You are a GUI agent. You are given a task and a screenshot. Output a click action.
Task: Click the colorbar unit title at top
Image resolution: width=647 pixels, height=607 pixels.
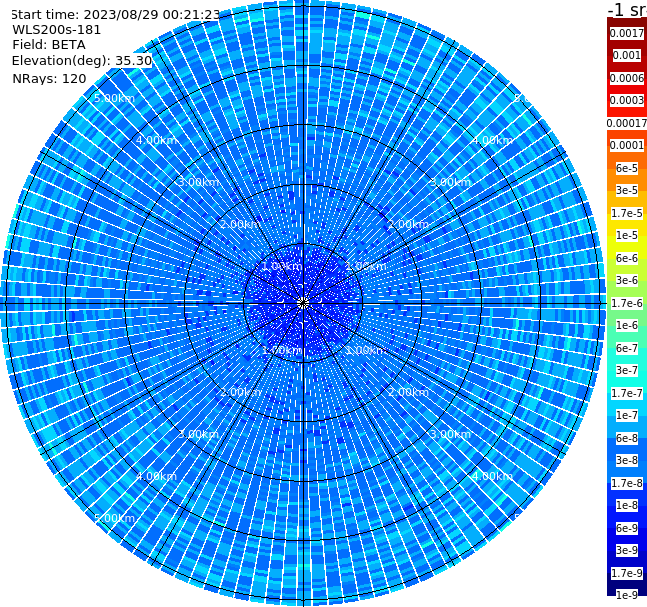tap(627, 9)
